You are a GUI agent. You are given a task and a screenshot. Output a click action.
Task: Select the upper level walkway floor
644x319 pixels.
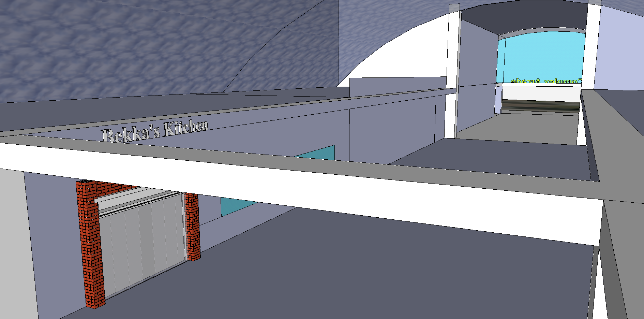pos(494,157)
